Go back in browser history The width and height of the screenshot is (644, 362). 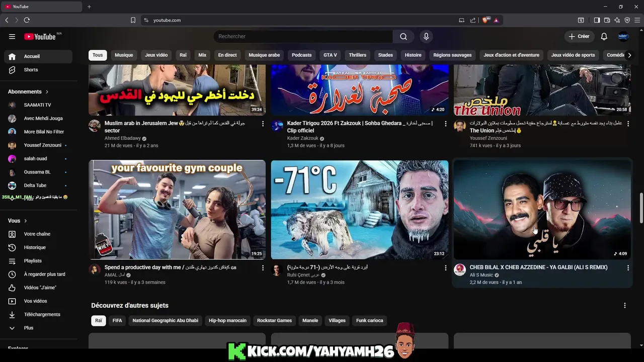click(7, 20)
